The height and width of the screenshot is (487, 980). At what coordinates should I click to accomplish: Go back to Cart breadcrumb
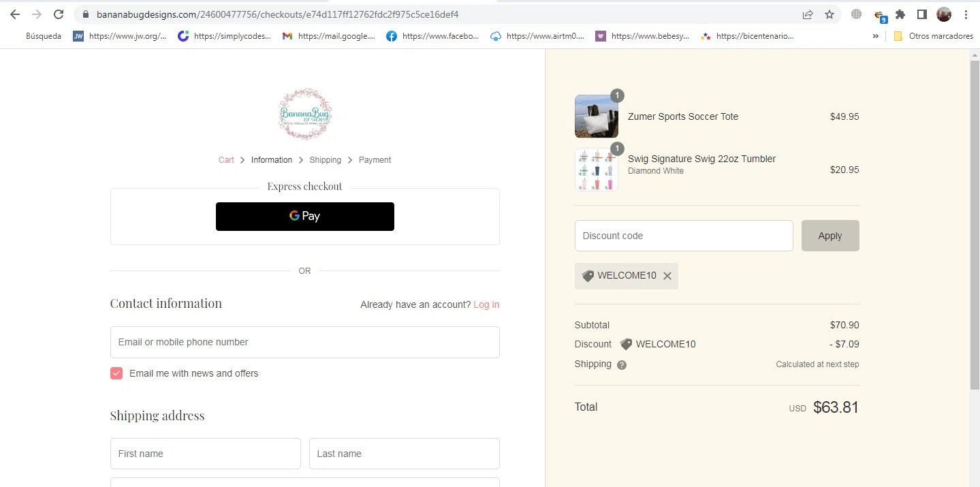[x=226, y=160]
